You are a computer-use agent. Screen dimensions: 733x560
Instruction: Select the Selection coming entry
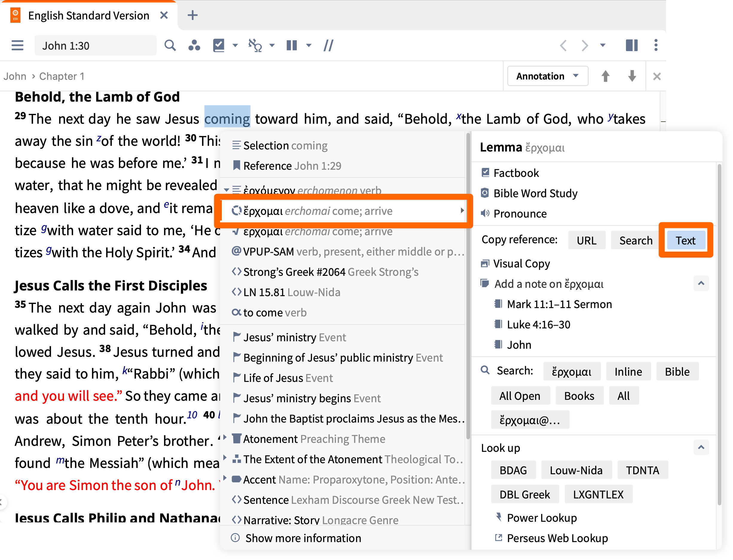point(343,146)
